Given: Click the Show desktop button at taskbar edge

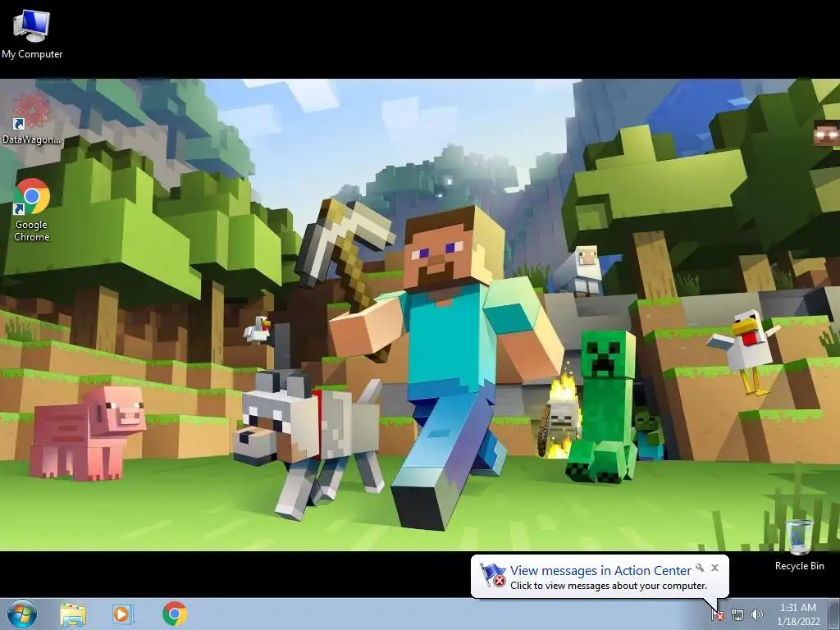Looking at the screenshot, I should [x=836, y=614].
